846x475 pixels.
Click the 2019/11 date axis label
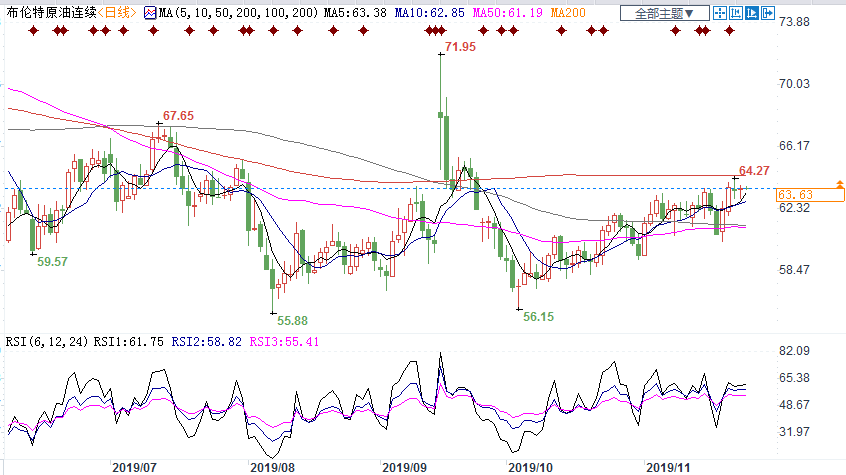(x=668, y=467)
